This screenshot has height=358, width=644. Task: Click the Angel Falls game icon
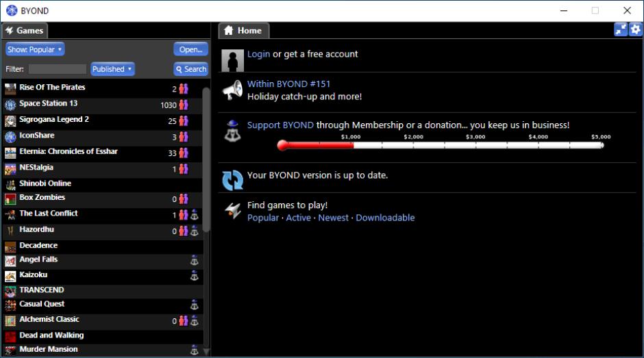[x=10, y=261]
